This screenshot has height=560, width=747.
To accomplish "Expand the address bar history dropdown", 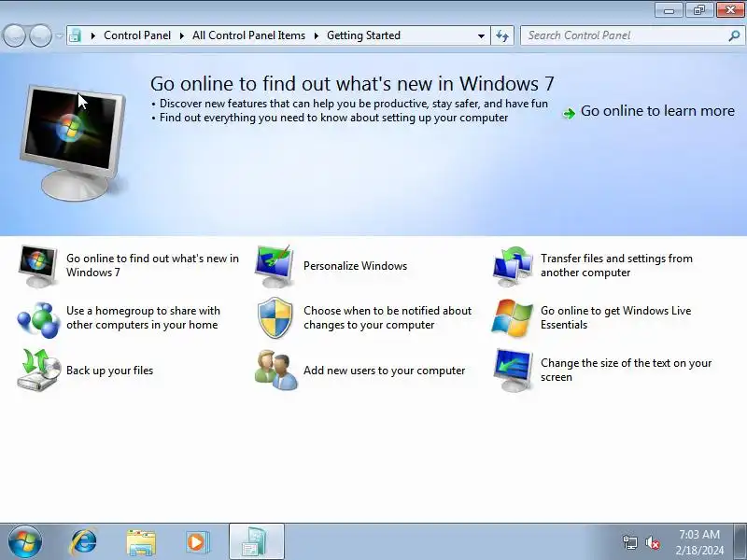I will [481, 35].
